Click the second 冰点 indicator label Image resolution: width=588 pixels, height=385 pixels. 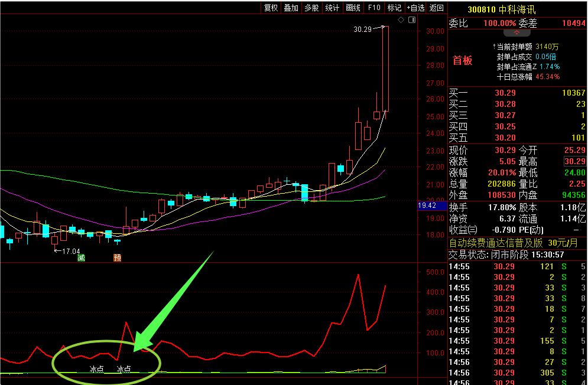click(x=124, y=369)
